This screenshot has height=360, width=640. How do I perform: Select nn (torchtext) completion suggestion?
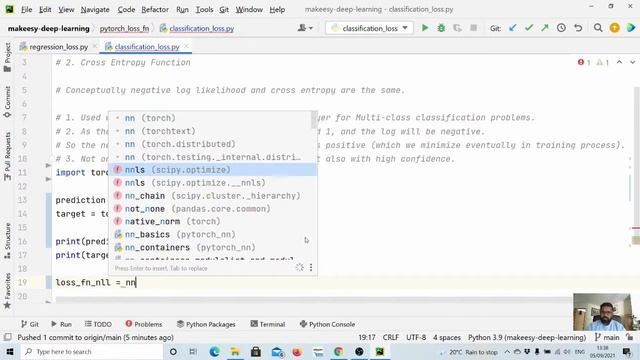pos(212,131)
